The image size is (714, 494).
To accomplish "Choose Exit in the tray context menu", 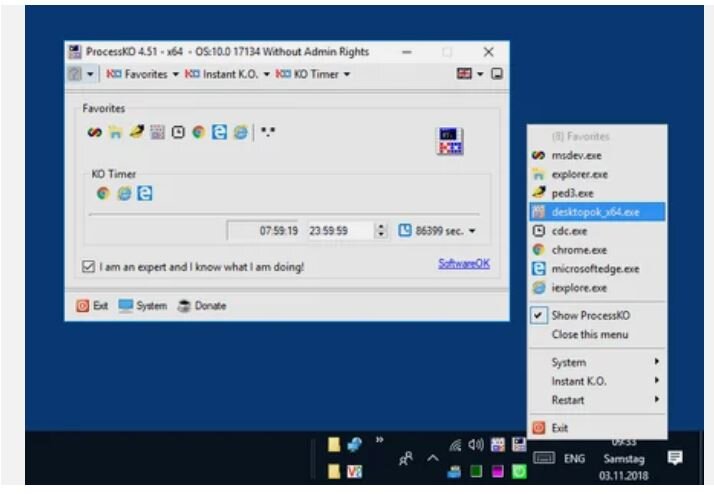I will (x=597, y=428).
